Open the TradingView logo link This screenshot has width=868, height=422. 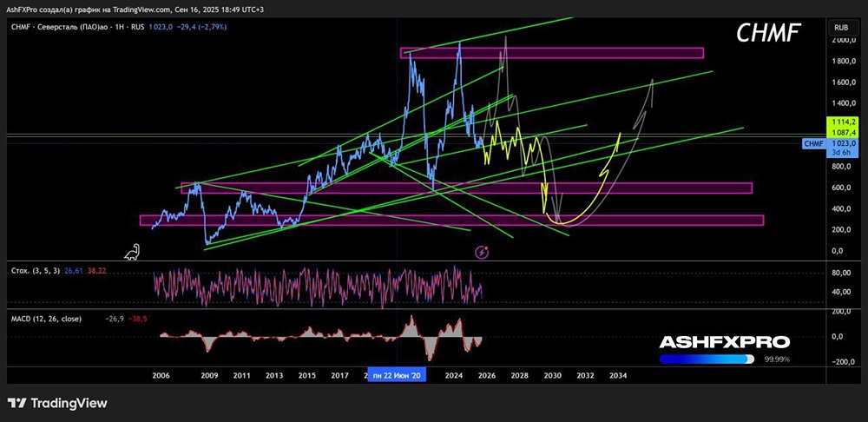(57, 403)
